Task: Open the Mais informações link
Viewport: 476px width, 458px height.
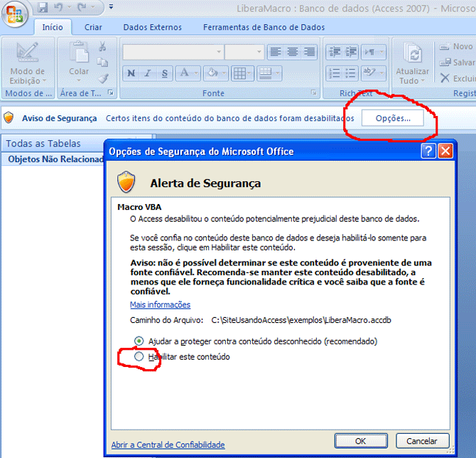Action: 161,304
